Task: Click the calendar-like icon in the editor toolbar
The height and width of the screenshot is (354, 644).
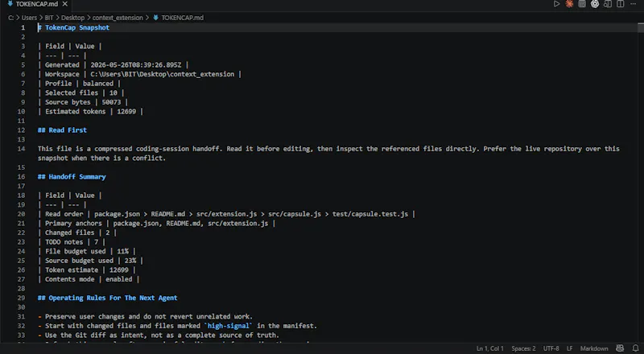Action: tap(582, 4)
